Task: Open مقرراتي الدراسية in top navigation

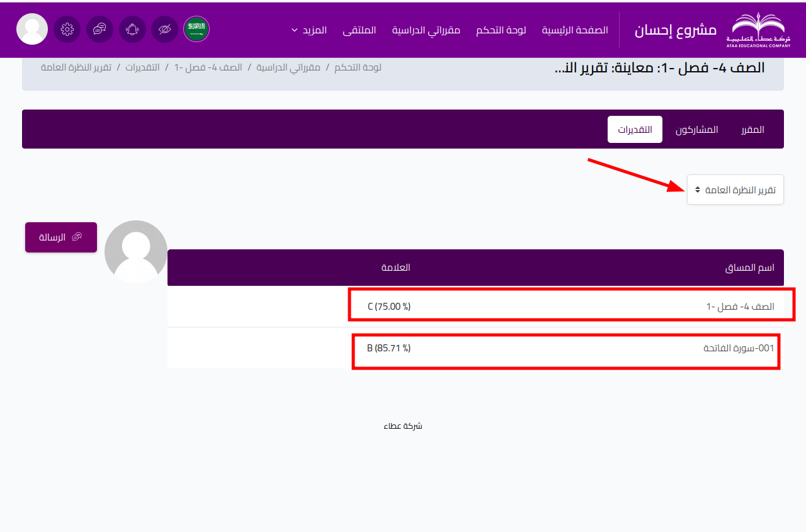Action: tap(426, 30)
